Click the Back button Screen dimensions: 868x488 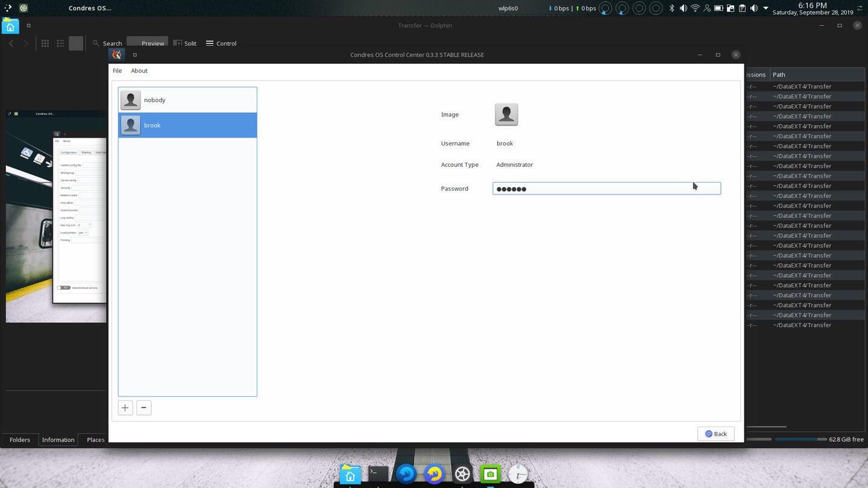(716, 434)
